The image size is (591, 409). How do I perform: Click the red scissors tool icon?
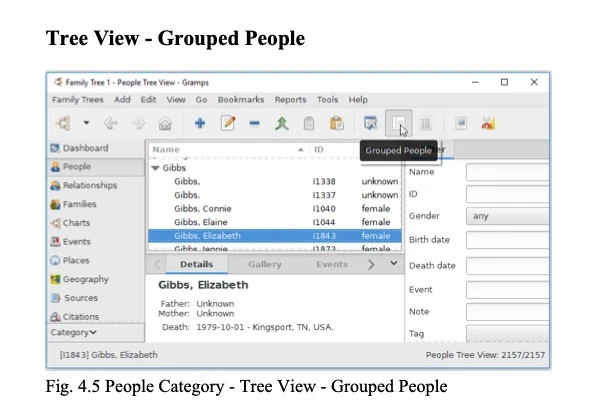488,123
